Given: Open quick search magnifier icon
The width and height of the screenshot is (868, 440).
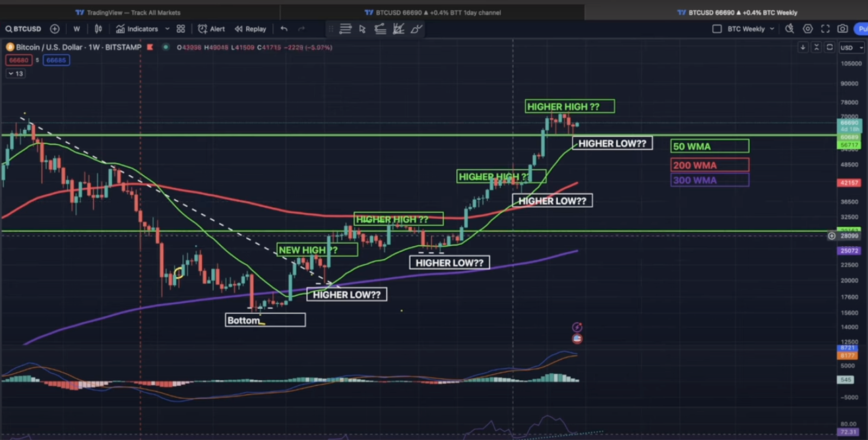Looking at the screenshot, I should tap(789, 29).
